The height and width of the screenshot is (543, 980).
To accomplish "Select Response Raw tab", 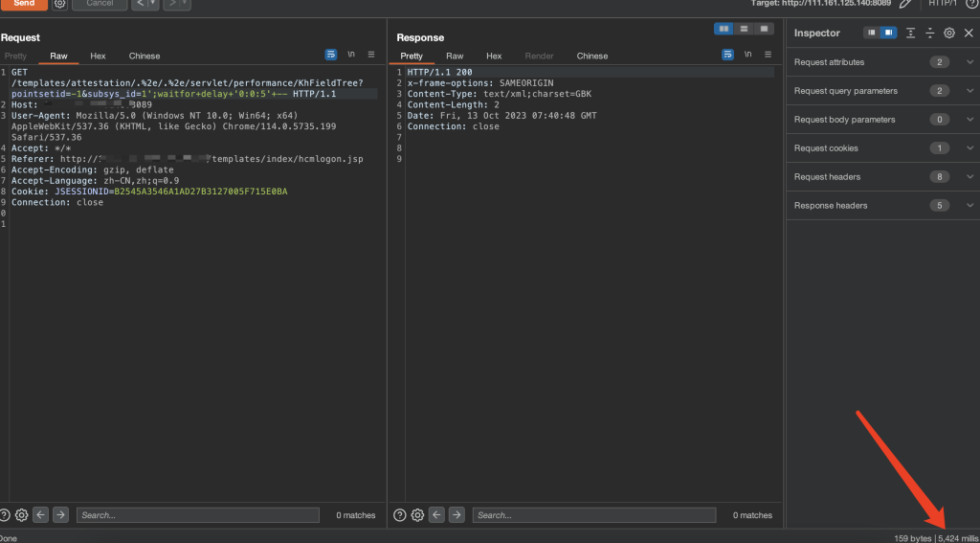I will tap(455, 56).
